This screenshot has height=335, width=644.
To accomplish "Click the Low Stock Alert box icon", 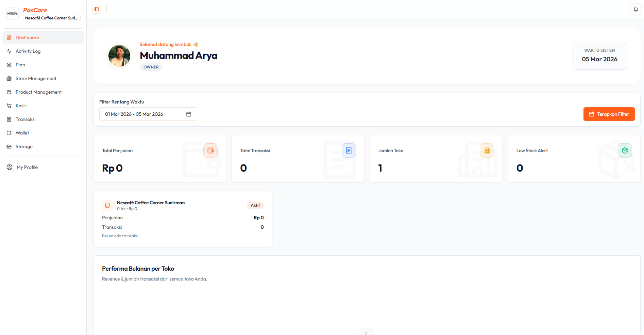I will 625,150.
